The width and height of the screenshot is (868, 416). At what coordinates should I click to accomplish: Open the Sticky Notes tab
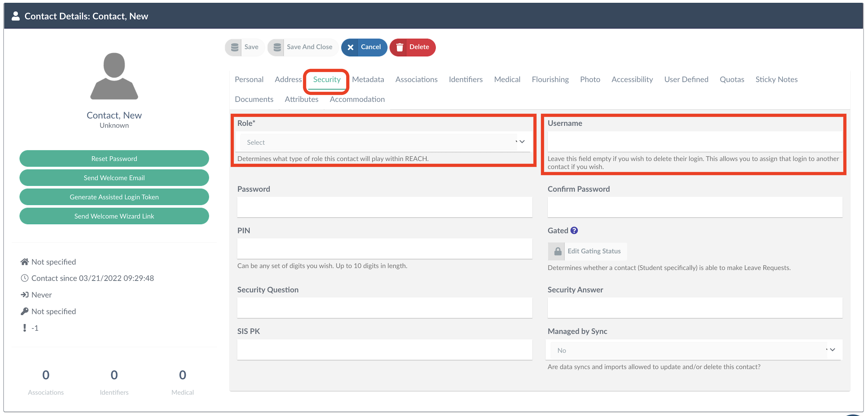pyautogui.click(x=776, y=79)
